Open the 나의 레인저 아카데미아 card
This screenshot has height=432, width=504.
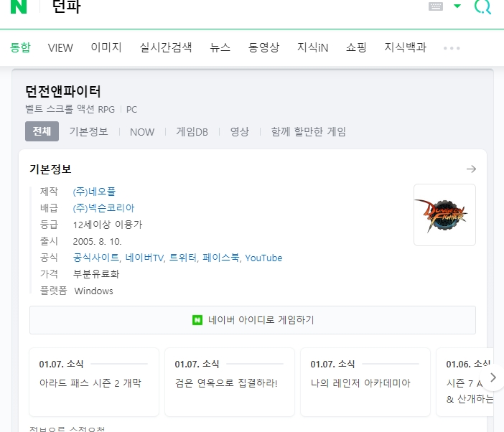[365, 382]
